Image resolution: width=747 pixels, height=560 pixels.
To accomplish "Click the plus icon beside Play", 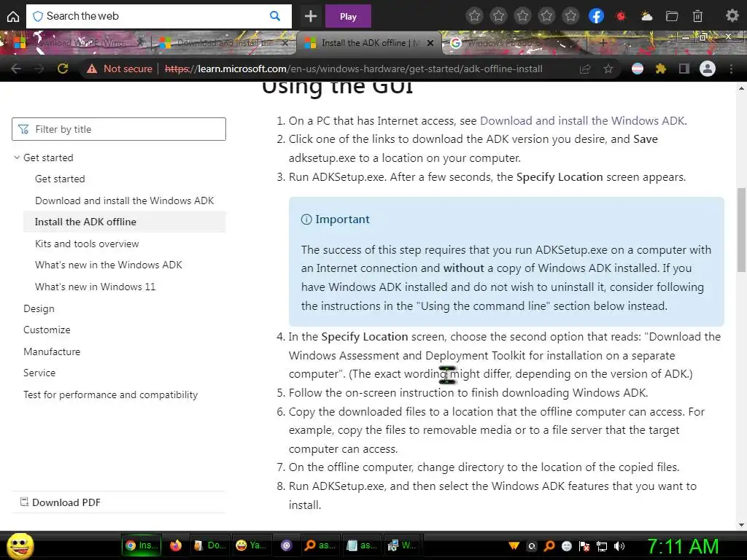I will tap(311, 17).
